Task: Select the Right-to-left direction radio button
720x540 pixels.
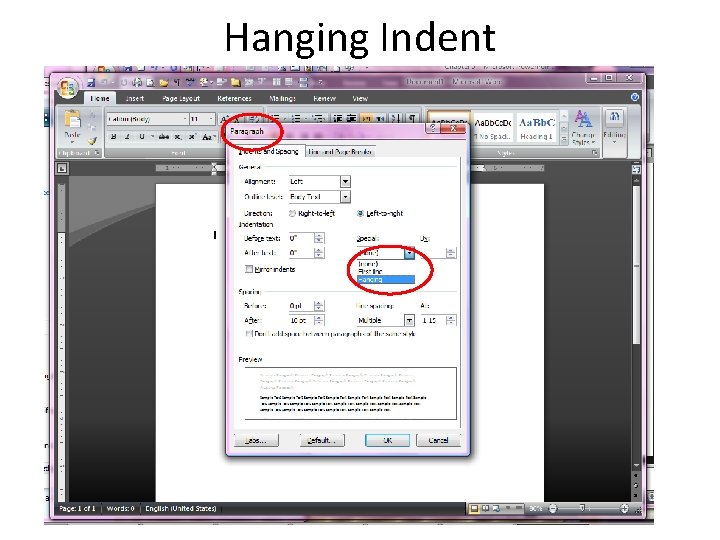Action: point(292,214)
